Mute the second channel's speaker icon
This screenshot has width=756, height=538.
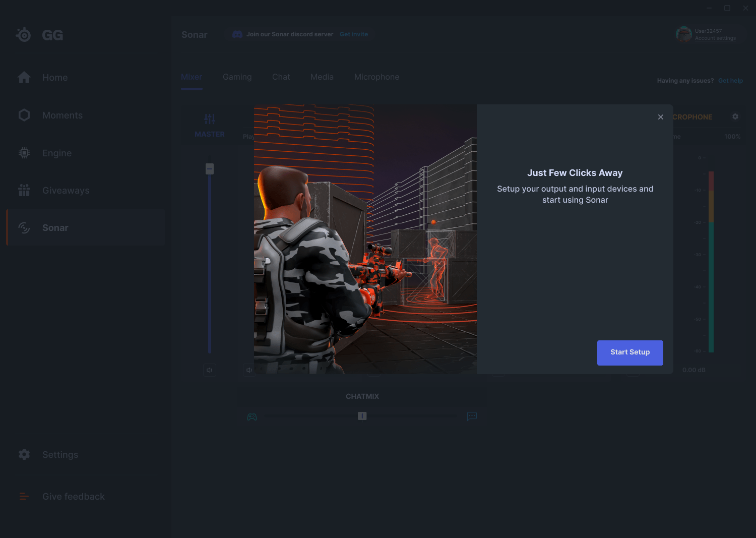(248, 370)
